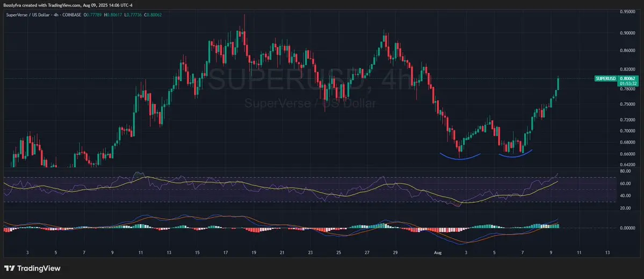The height and width of the screenshot is (279, 644).
Task: Click the high value H0.80617
Action: click(113, 15)
